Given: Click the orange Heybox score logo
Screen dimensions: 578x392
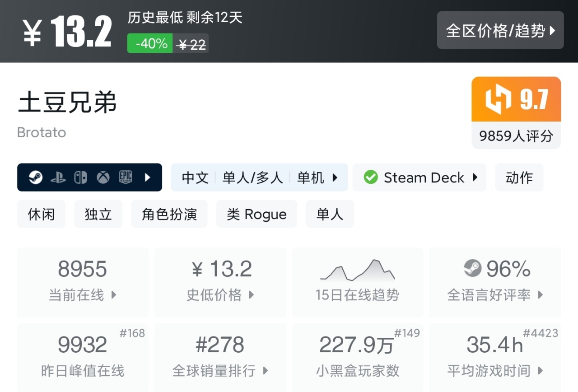Looking at the screenshot, I should (498, 99).
